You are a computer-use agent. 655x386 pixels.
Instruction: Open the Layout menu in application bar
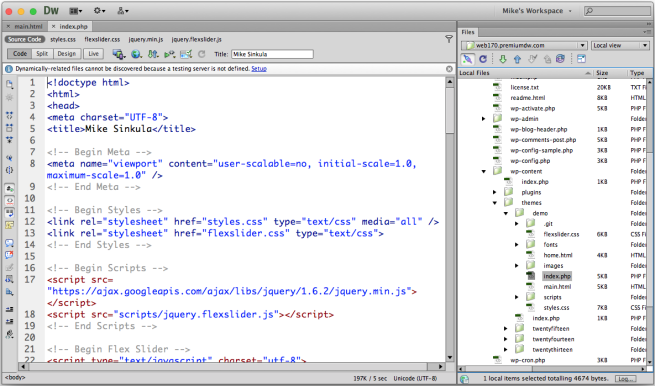tap(76, 11)
